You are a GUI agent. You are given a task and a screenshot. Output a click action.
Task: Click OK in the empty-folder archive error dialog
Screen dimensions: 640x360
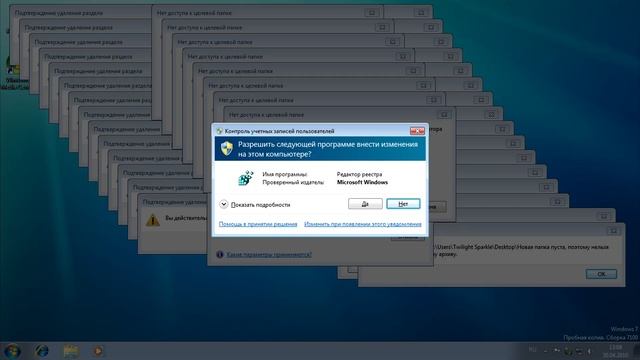[601, 274]
